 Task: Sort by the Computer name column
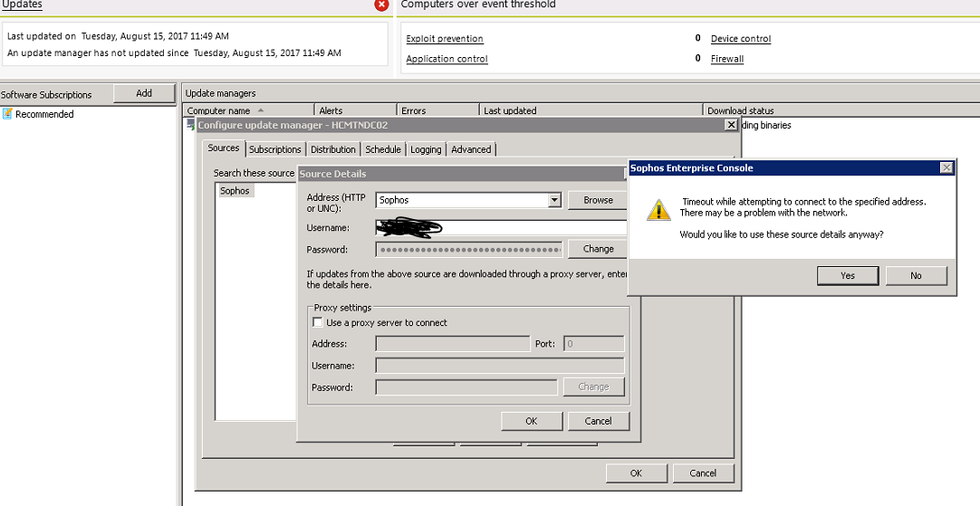coord(218,110)
